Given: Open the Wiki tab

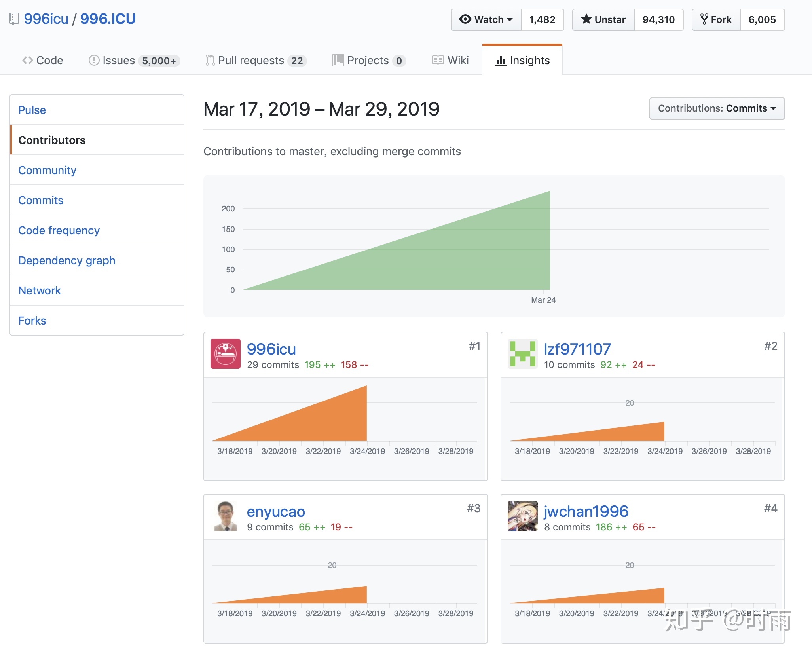Looking at the screenshot, I should (x=450, y=60).
